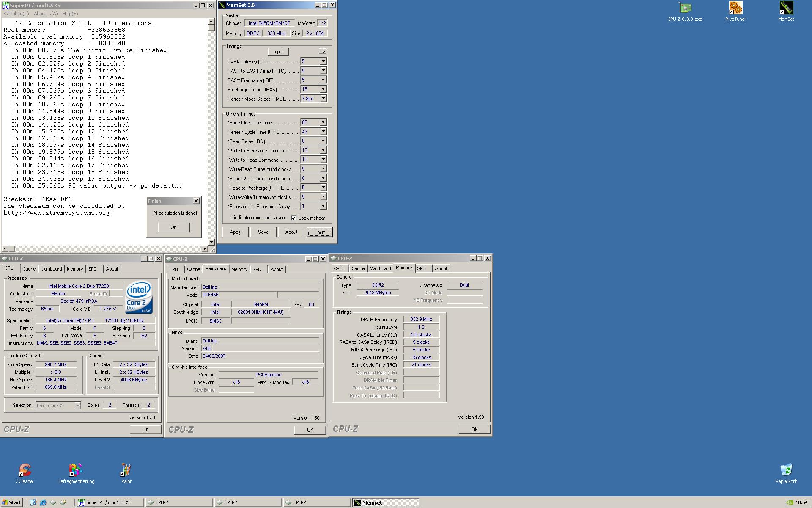Select Cache tab in right CPU-Z window
The width and height of the screenshot is (812, 508).
pyautogui.click(x=358, y=268)
